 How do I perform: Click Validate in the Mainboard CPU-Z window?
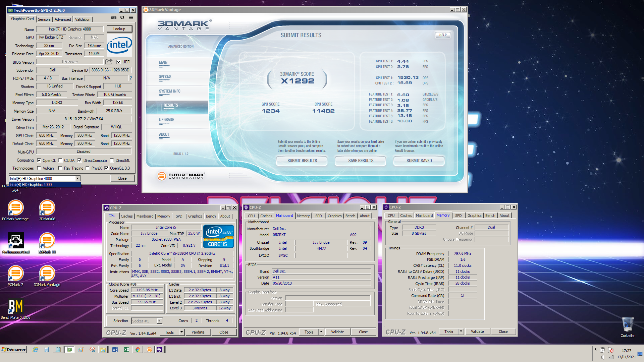point(337,332)
